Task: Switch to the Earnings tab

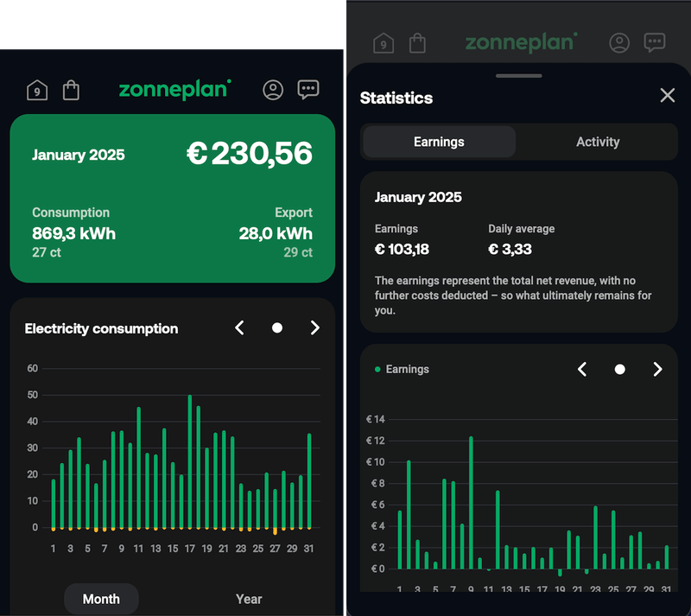Action: pos(439,142)
